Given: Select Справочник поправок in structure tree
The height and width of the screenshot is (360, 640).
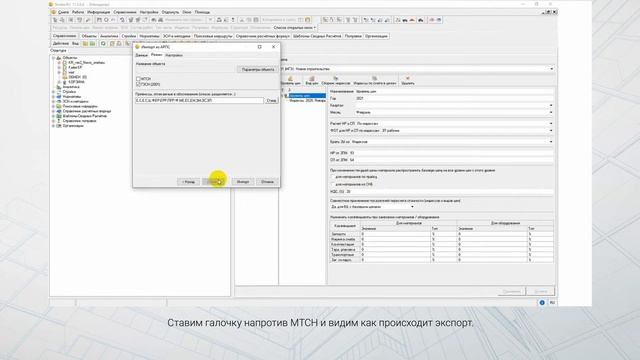Looking at the screenshot, I should [x=79, y=121].
